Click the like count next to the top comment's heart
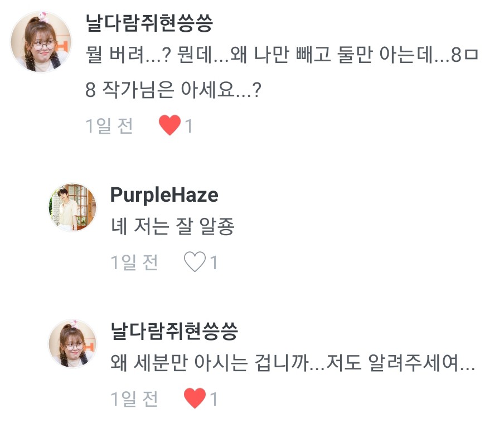The height and width of the screenshot is (423, 504). pyautogui.click(x=188, y=127)
